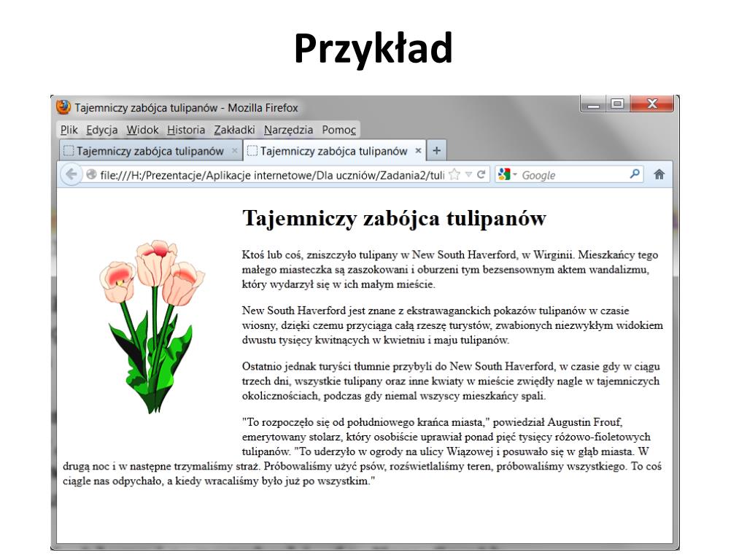747x560 pixels.
Task: Click the quote starting "To rozpoczęło się"
Action: click(x=362, y=451)
